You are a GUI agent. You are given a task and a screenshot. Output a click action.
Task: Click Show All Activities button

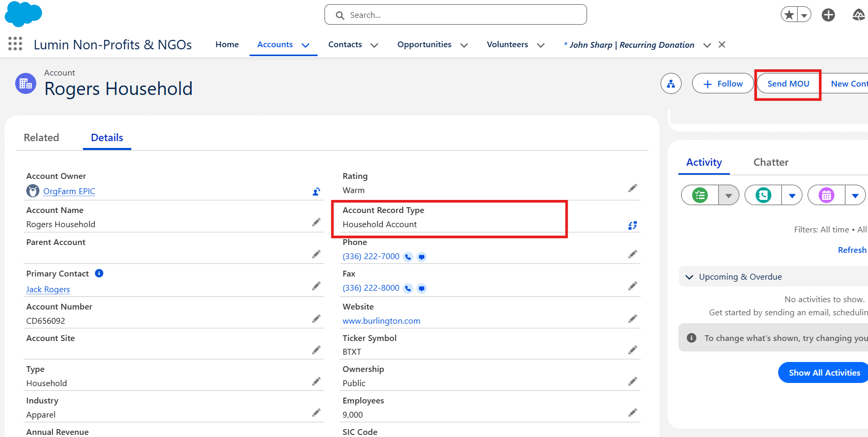(823, 372)
